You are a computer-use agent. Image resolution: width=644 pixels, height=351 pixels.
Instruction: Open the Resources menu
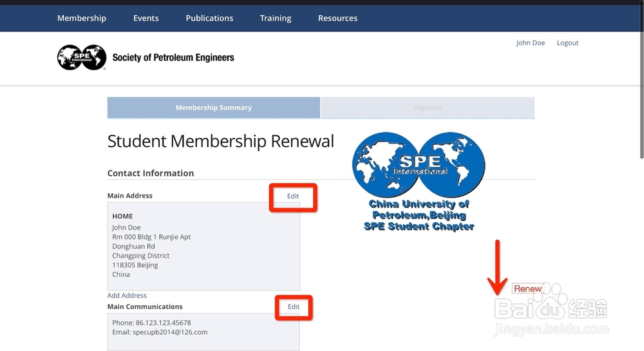coord(337,18)
